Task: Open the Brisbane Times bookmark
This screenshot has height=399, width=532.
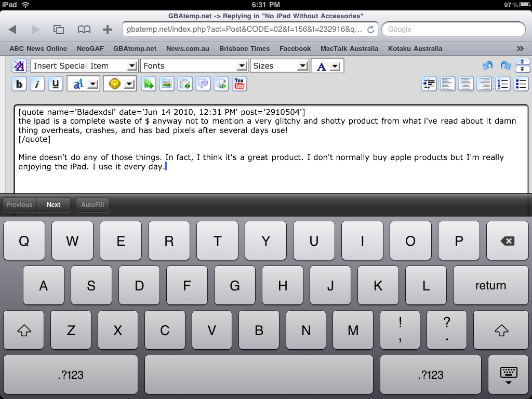Action: (x=244, y=48)
